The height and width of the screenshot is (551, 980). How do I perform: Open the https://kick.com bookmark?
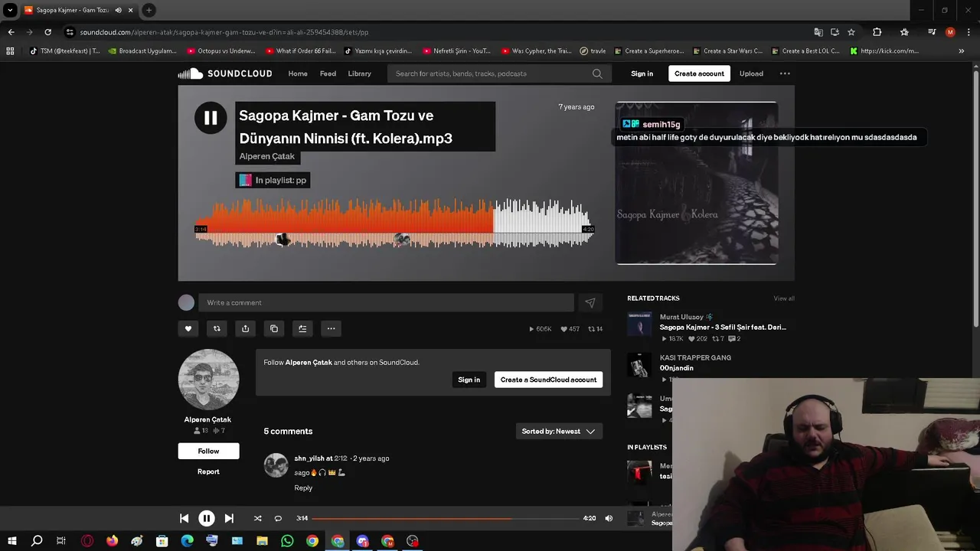coord(884,51)
